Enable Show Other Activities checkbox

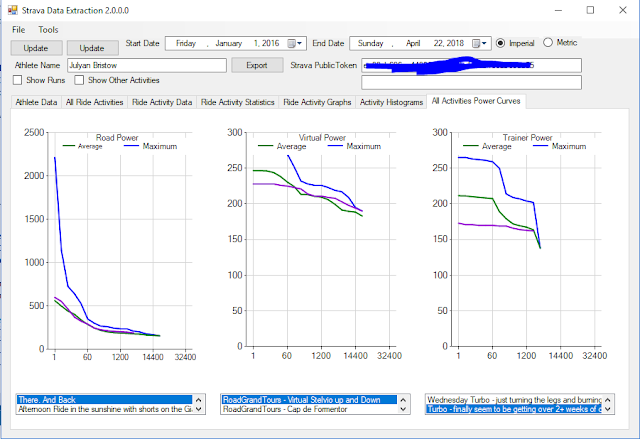[79, 80]
